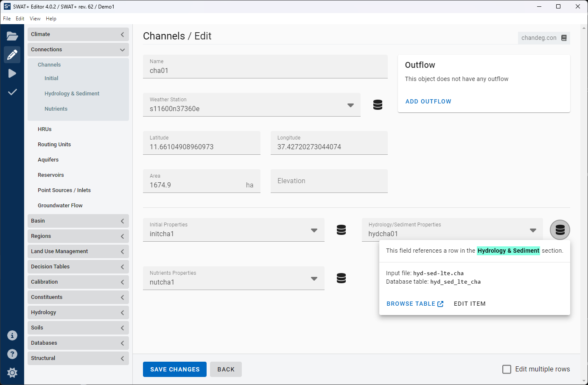Open the File menu
588x385 pixels.
pyautogui.click(x=7, y=19)
